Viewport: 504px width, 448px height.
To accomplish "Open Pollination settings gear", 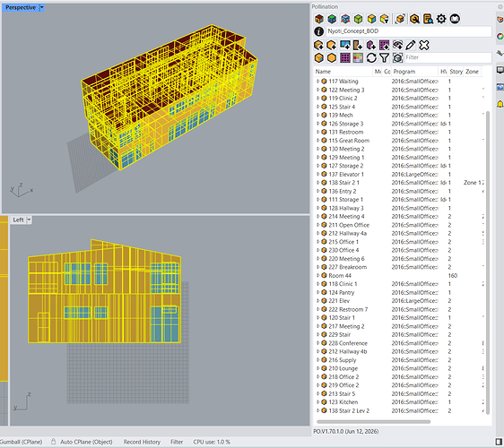I will (x=441, y=19).
